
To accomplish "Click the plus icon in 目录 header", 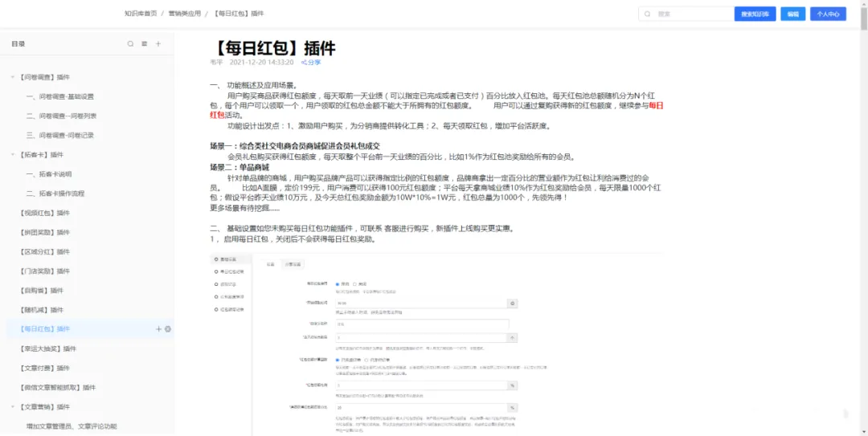I will tap(158, 43).
